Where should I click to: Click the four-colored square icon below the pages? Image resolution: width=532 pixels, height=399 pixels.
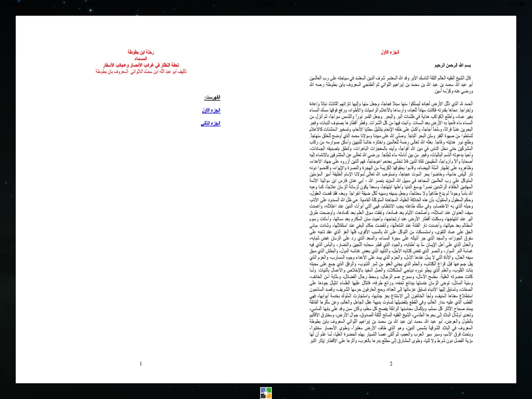pos(266,393)
